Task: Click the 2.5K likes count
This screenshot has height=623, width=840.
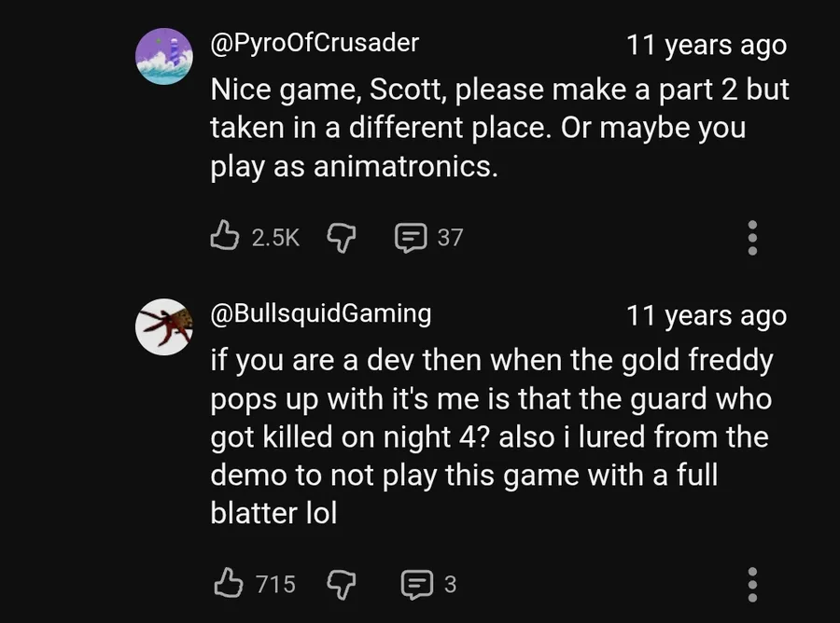Action: click(275, 237)
